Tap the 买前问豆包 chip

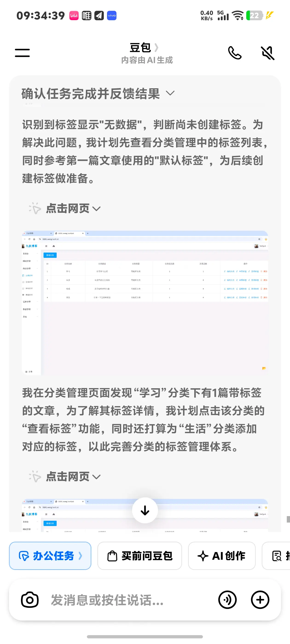[140, 556]
